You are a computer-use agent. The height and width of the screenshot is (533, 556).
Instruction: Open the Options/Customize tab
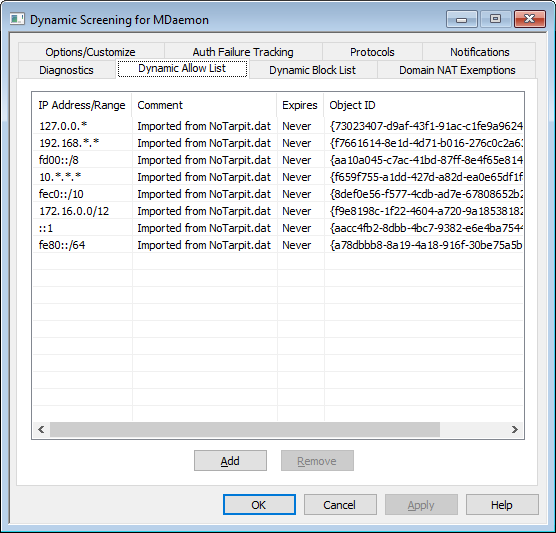(90, 52)
